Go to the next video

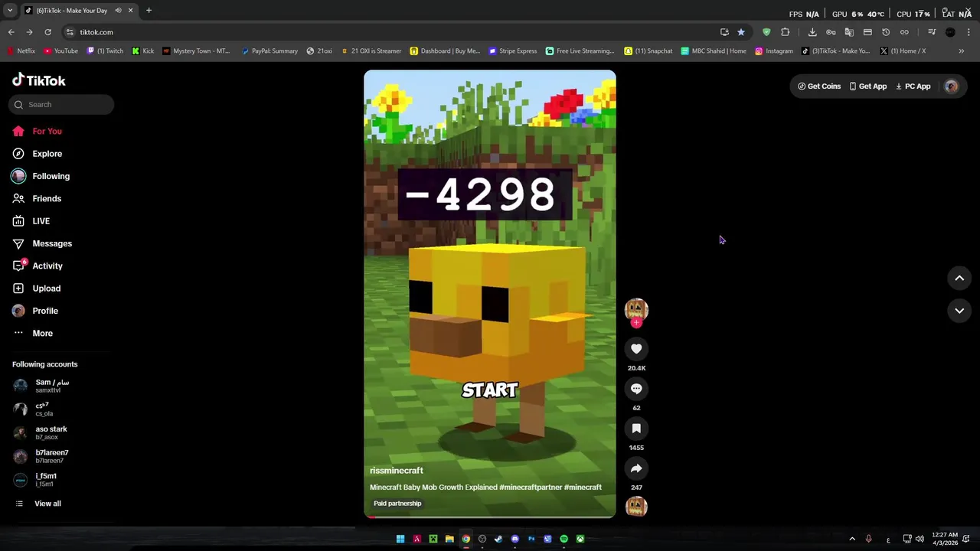tap(959, 311)
